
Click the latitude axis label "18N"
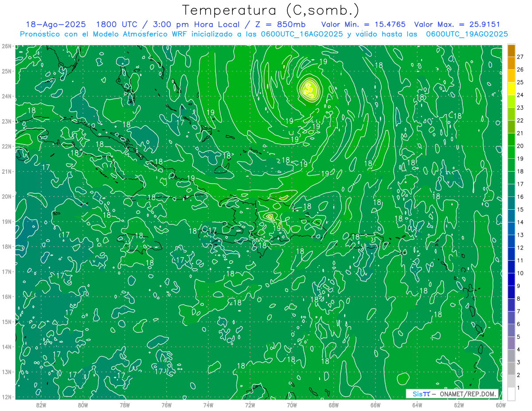pyautogui.click(x=7, y=247)
